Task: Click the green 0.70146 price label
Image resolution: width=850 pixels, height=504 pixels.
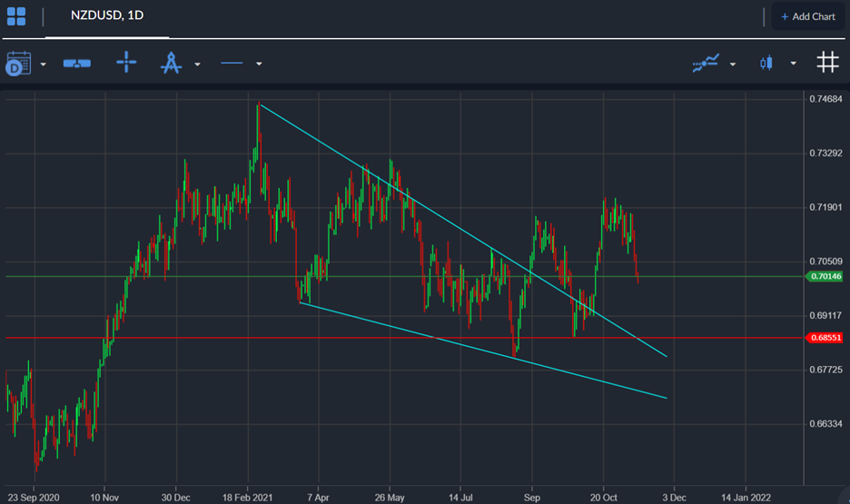Action: (x=824, y=276)
